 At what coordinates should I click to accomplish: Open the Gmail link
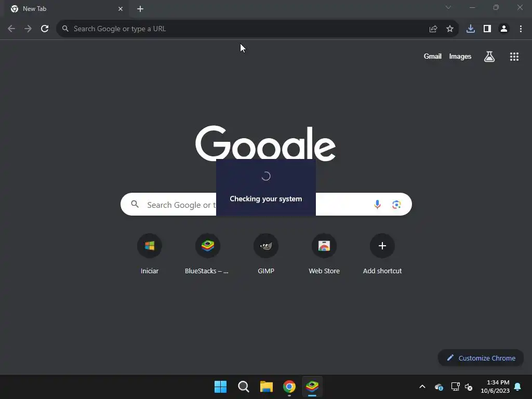[x=432, y=56]
